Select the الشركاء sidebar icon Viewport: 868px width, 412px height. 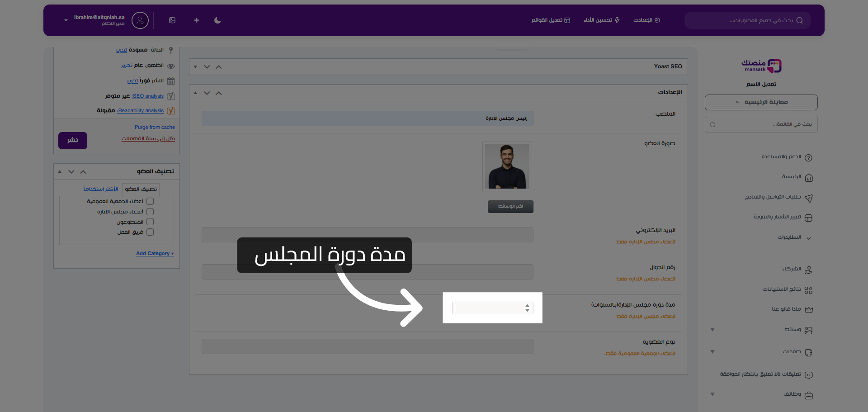(x=809, y=269)
